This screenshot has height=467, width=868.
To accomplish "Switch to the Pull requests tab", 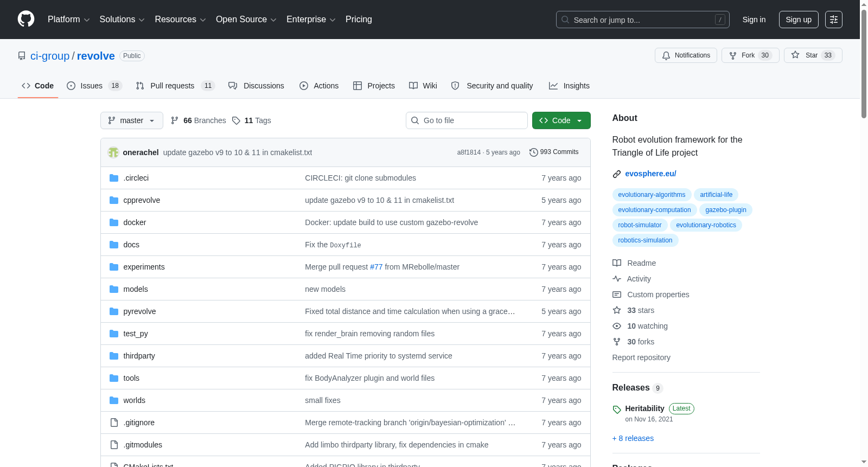I will coord(175,86).
